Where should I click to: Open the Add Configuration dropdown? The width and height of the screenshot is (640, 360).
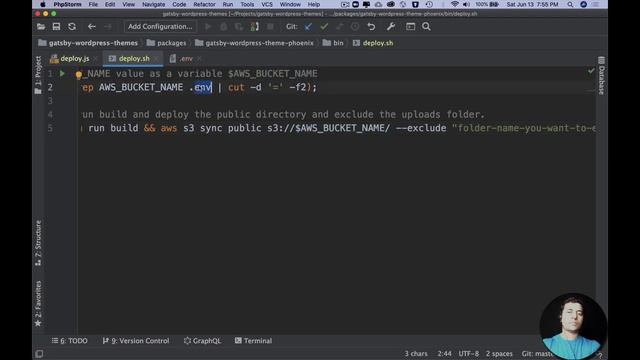point(160,27)
